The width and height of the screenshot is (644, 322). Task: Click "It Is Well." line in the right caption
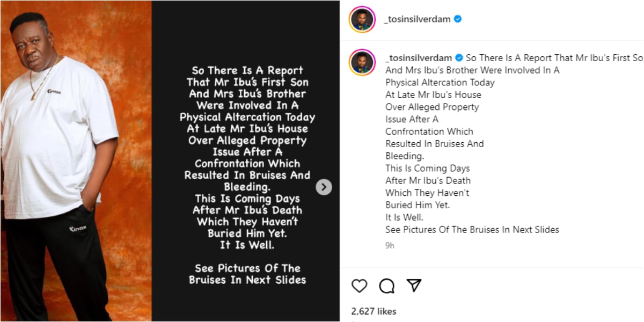(404, 217)
